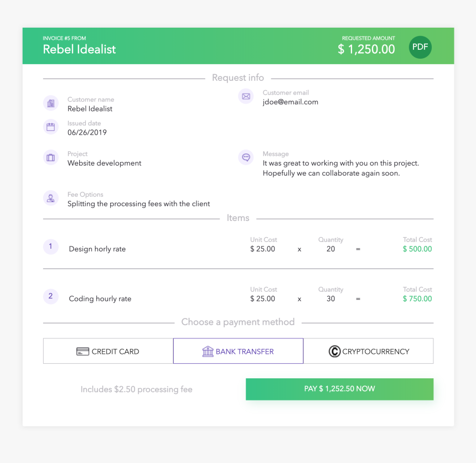Screen dimensions: 476x463
Task: Click item number 2 badge
Action: [50, 296]
